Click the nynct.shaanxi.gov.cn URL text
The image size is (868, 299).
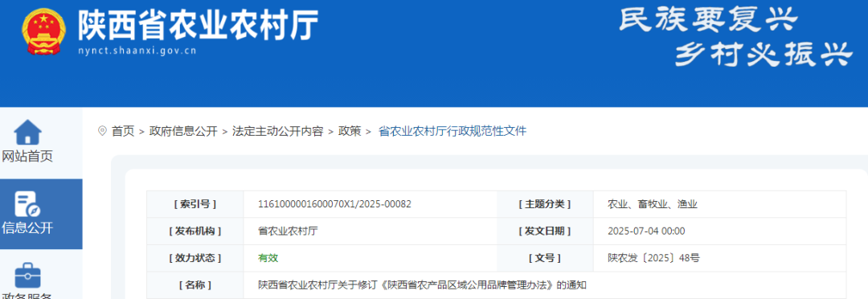point(137,51)
